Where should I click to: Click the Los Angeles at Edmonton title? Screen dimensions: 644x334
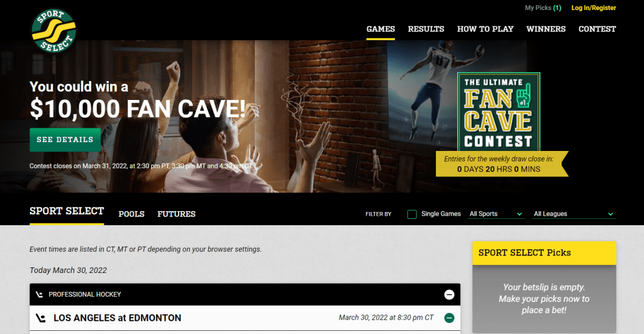click(118, 318)
